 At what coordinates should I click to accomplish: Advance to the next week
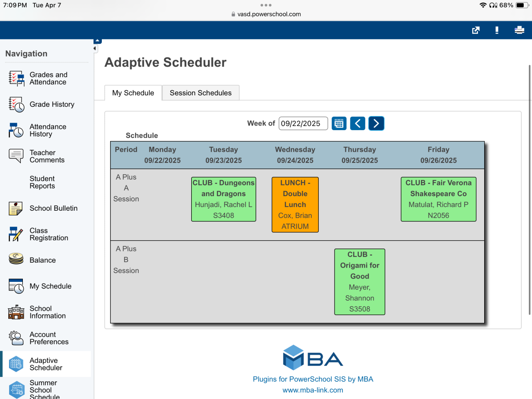pos(376,123)
